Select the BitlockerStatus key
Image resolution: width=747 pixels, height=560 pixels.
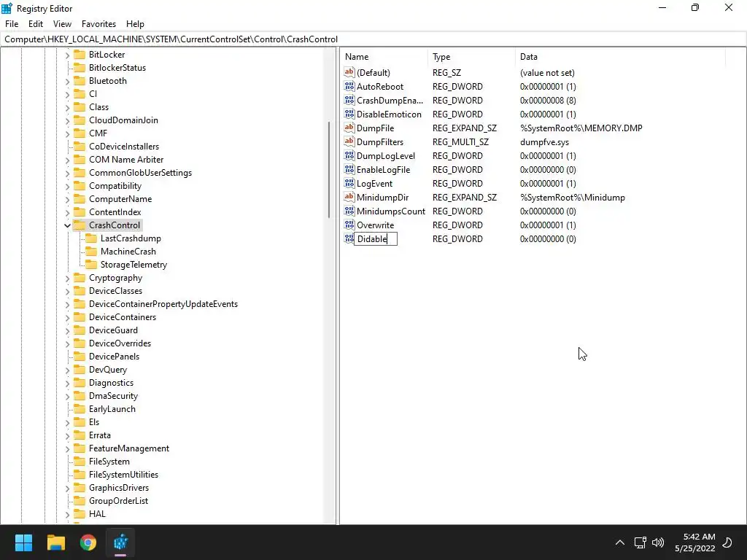tap(117, 68)
